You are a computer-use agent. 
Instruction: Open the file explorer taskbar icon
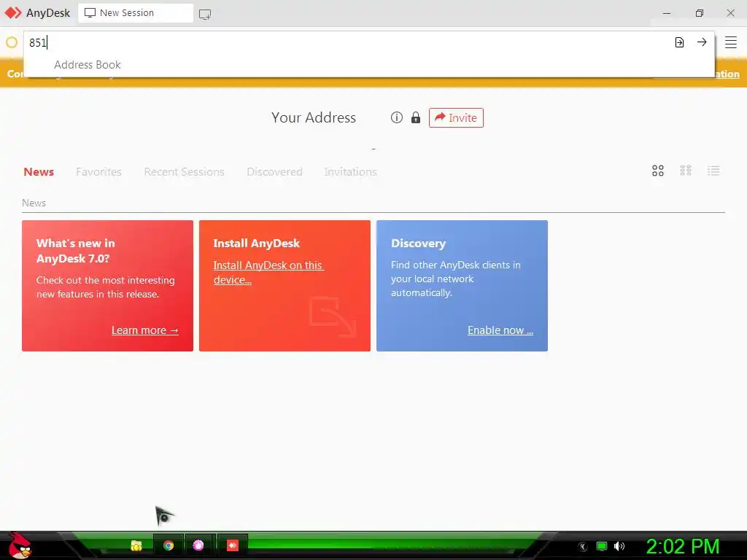click(136, 545)
